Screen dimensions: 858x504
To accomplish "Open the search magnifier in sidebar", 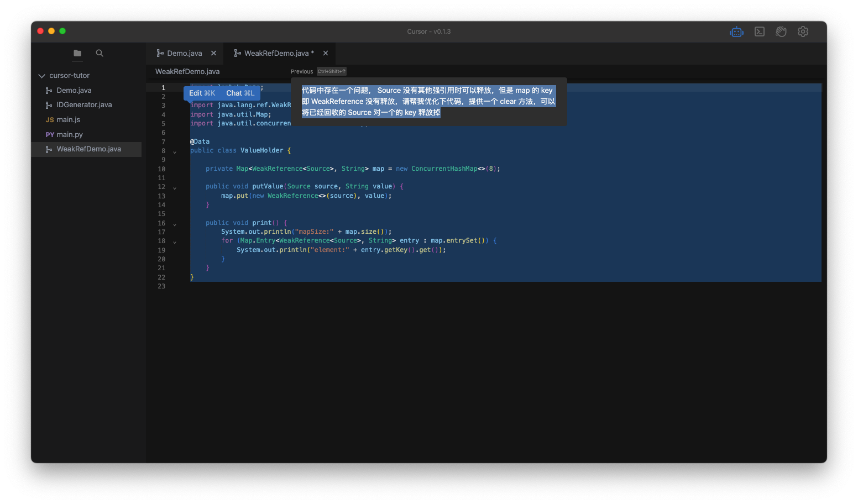I will point(100,54).
